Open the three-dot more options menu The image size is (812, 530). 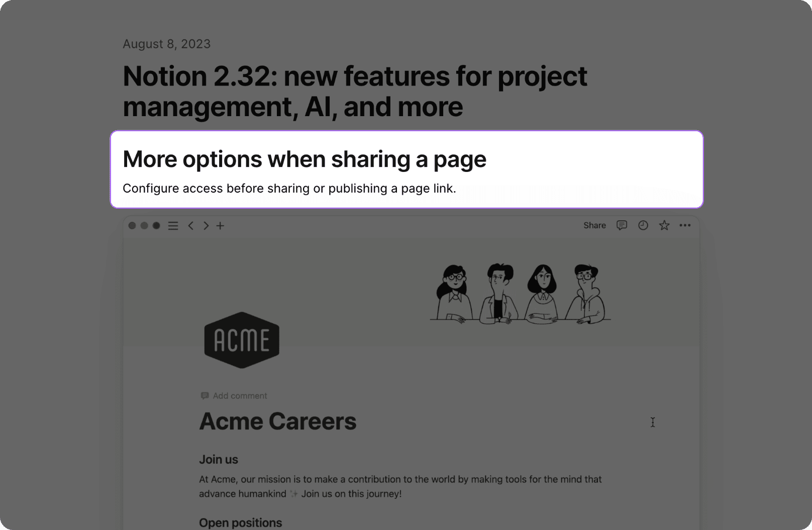[685, 225]
